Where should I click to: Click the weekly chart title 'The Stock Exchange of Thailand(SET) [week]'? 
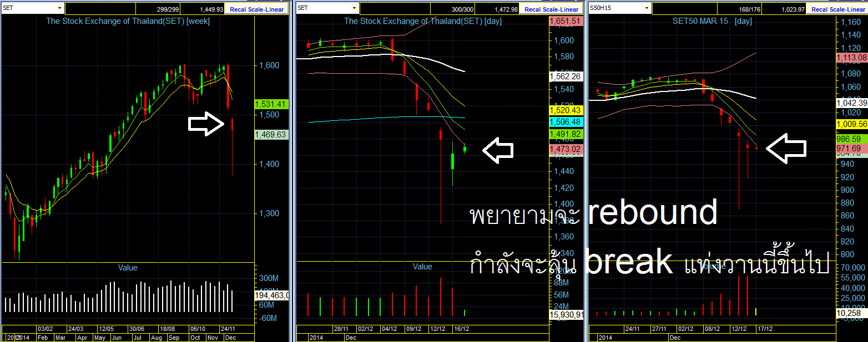coord(128,21)
